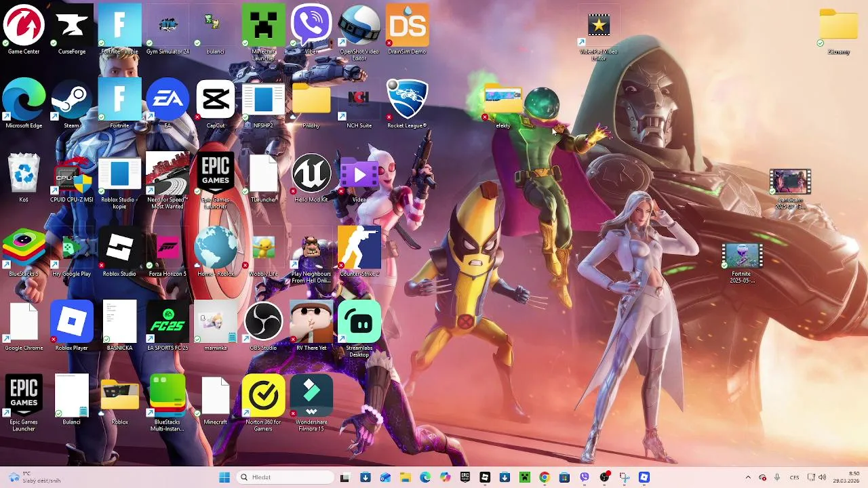
Task: Open Task View on the taskbar
Action: pyautogui.click(x=344, y=477)
